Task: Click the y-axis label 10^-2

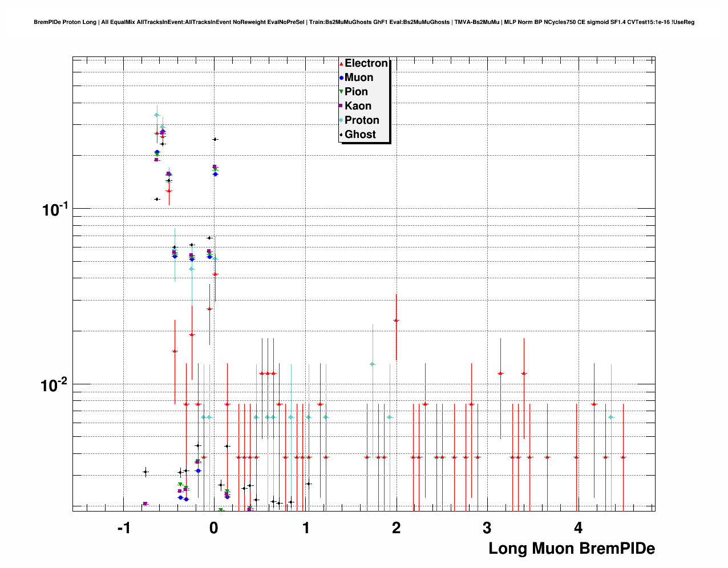Action: [55, 385]
